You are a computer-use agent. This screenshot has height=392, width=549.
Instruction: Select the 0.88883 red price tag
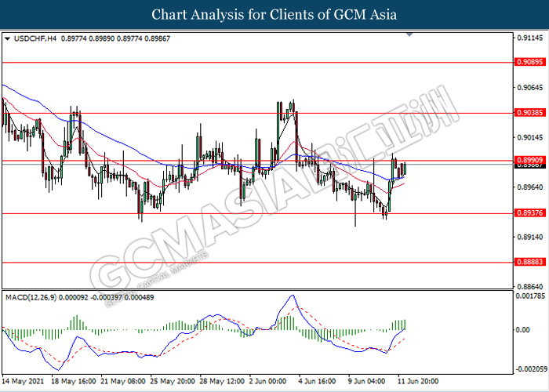click(529, 263)
